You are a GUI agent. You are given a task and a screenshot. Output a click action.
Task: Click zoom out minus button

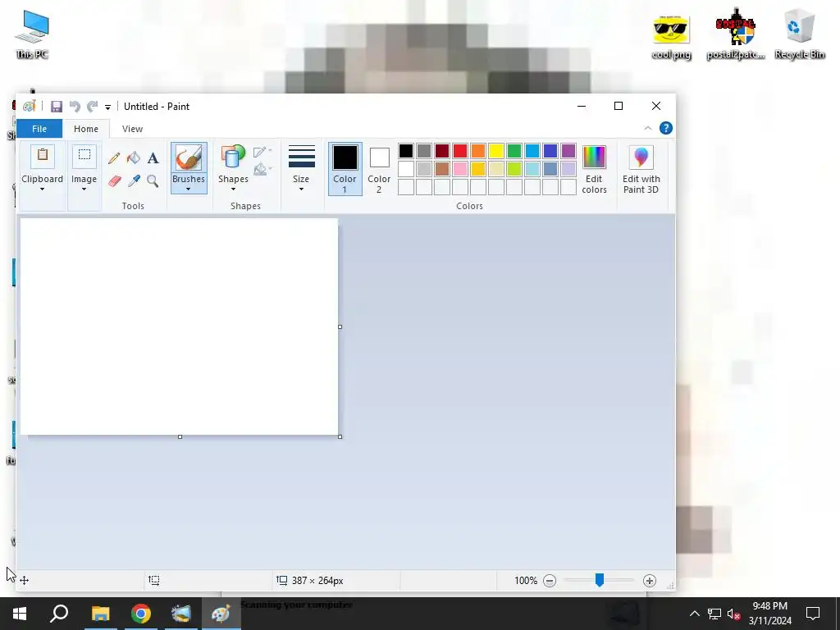[549, 581]
